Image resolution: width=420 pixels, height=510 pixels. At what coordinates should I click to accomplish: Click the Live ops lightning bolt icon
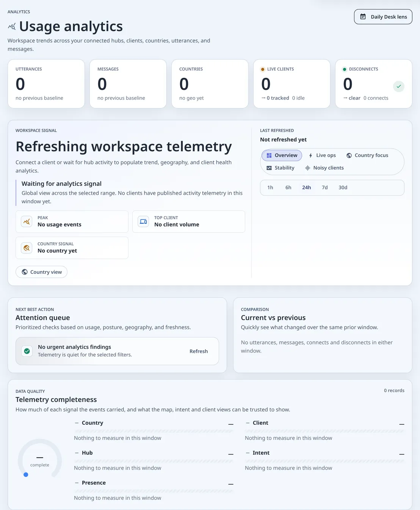click(310, 155)
